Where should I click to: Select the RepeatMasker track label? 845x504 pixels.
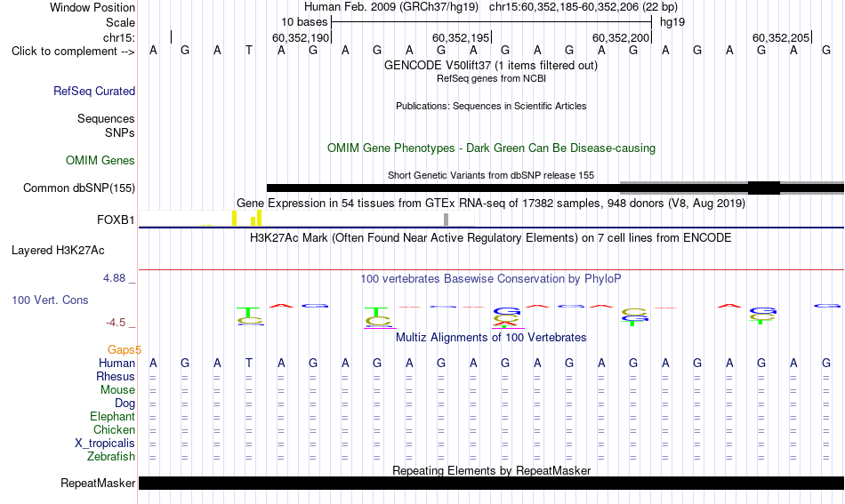tap(98, 483)
